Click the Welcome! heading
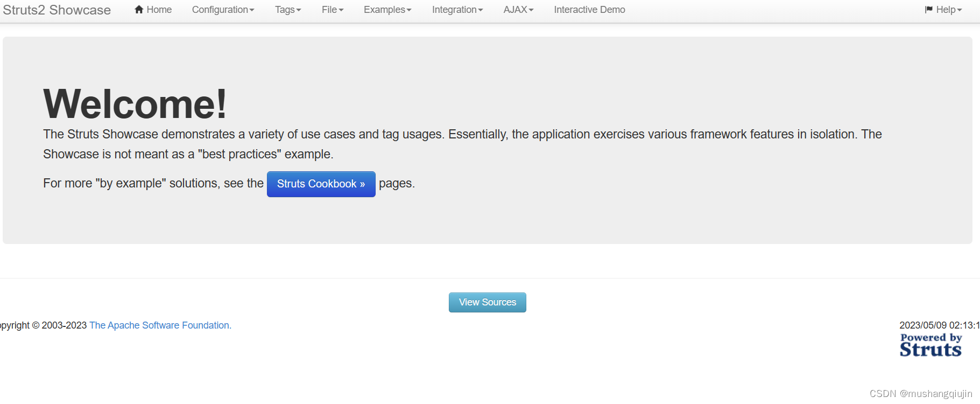The width and height of the screenshot is (980, 404). coord(135,103)
